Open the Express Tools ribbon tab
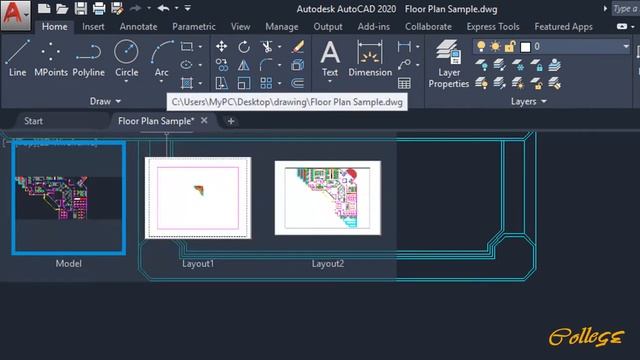This screenshot has width=640, height=360. point(493,27)
